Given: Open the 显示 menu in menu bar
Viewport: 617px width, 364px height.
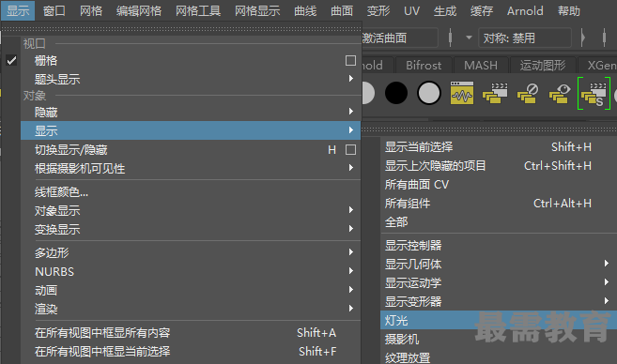Looking at the screenshot, I should 18,10.
